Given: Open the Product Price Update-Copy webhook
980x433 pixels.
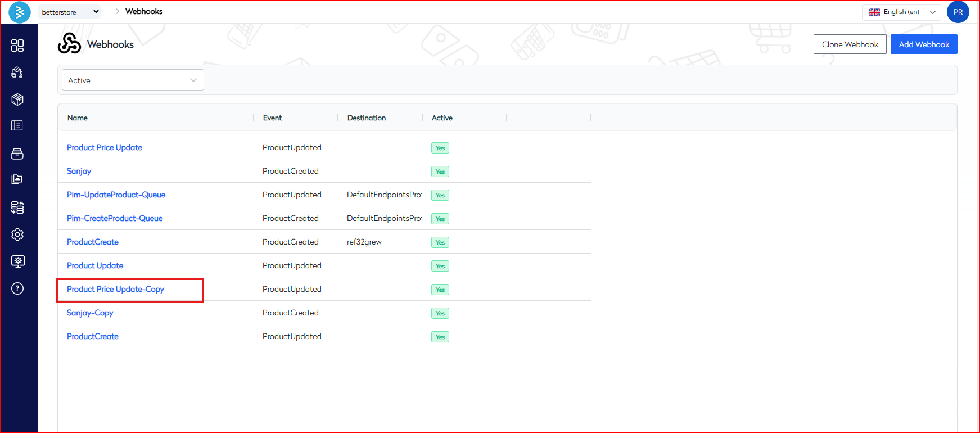Looking at the screenshot, I should 115,289.
